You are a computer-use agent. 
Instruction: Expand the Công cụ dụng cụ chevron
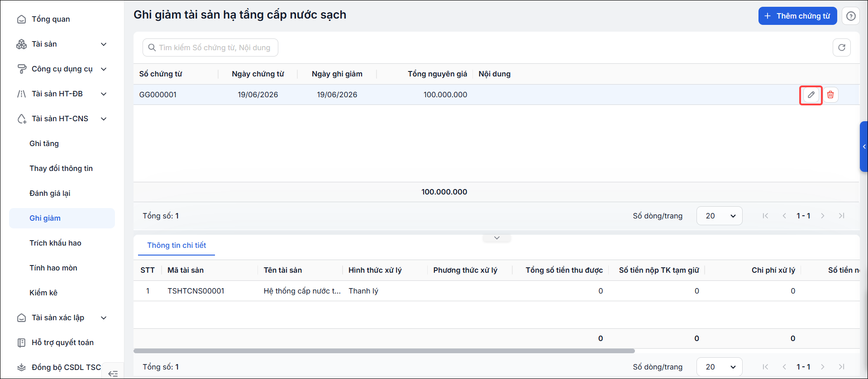click(104, 69)
